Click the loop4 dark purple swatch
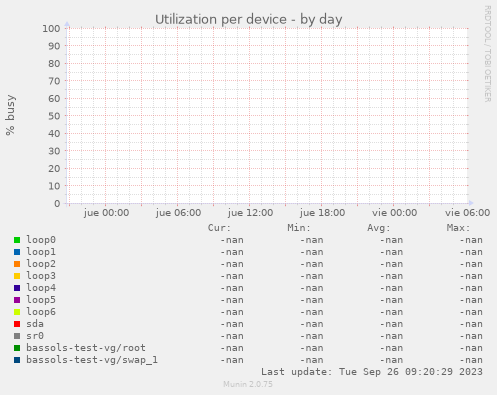The image size is (497, 395). [x=17, y=288]
